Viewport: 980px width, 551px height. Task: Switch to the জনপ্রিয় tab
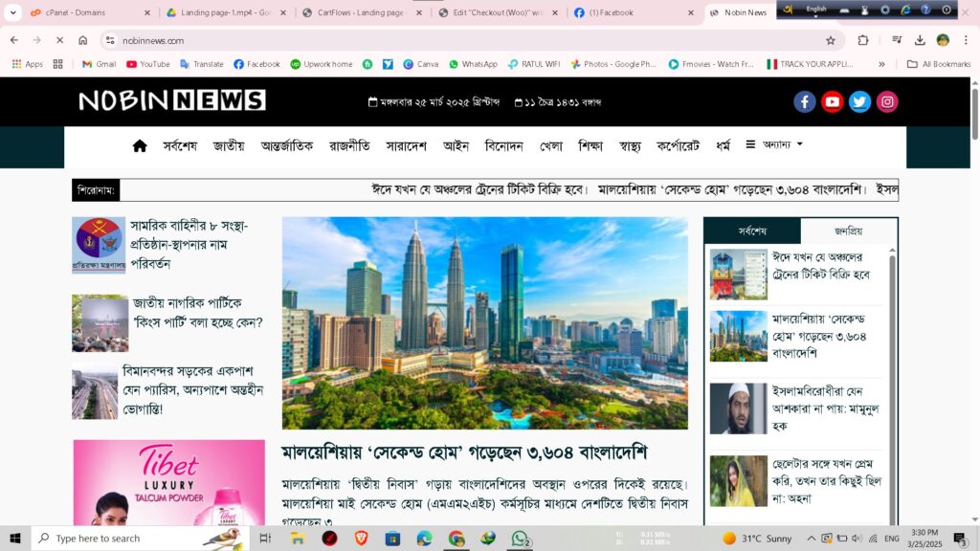(x=848, y=231)
